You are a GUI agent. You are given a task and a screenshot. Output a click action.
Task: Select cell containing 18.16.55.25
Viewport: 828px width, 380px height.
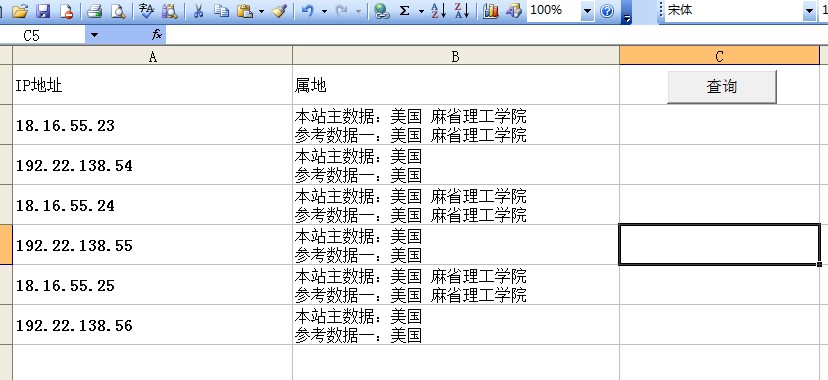(153, 285)
